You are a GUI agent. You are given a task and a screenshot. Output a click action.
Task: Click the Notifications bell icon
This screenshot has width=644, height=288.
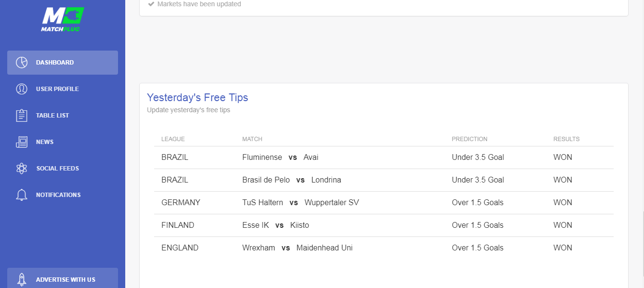(22, 195)
